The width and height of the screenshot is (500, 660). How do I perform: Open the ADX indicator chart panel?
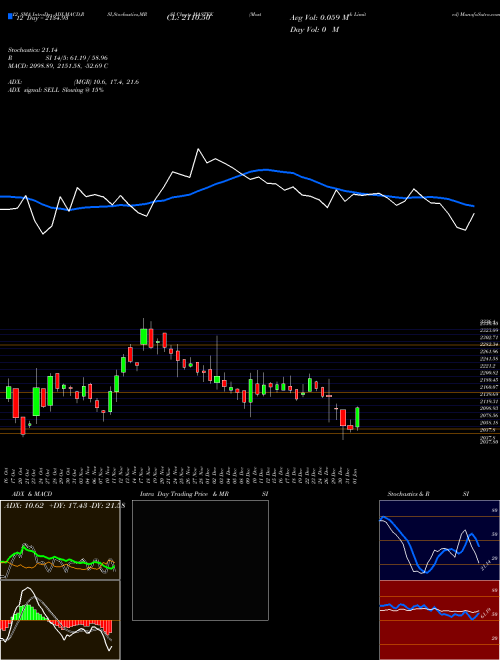click(x=60, y=540)
